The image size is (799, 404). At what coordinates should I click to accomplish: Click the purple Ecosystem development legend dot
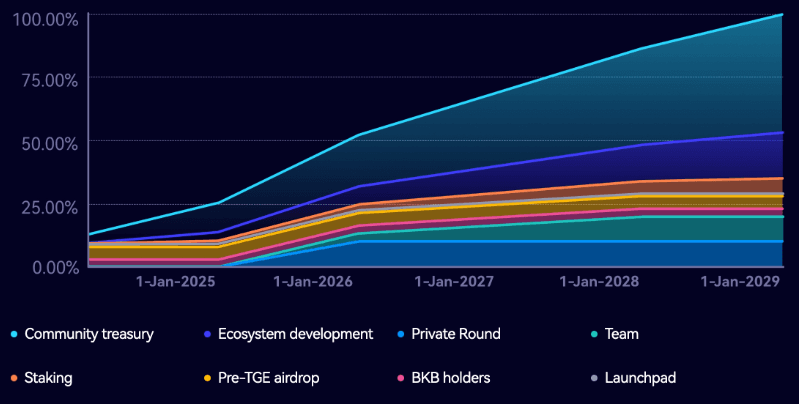(x=207, y=334)
